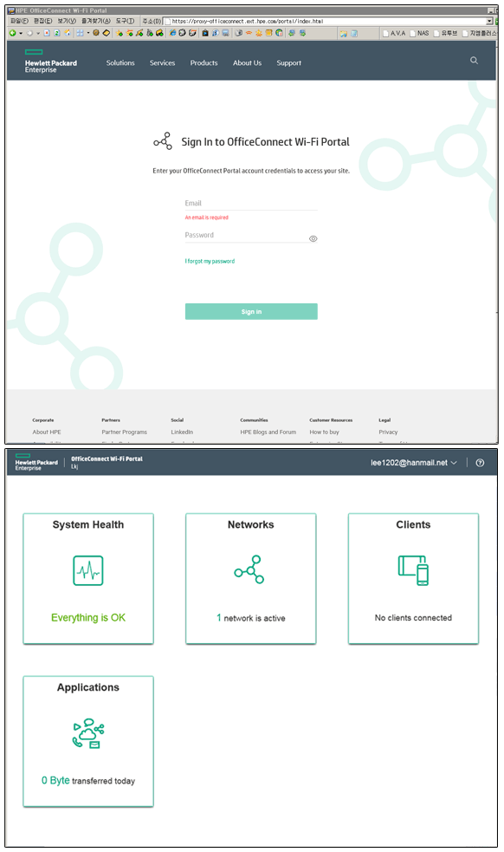The height and width of the screenshot is (852, 504).
Task: Open the About HPE footer link
Action: point(47,432)
